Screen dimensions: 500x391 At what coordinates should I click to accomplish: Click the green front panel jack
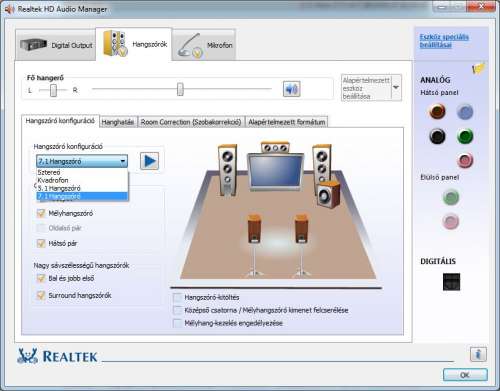(x=451, y=197)
